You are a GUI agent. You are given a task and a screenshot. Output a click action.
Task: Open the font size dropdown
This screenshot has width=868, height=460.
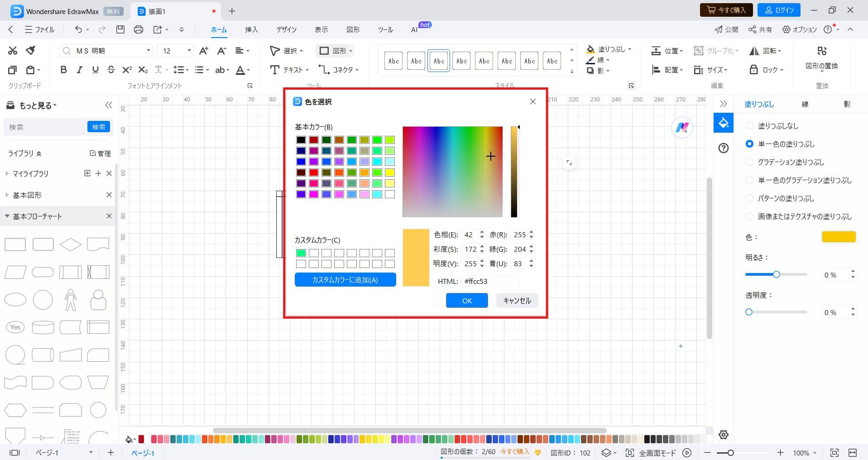(x=189, y=50)
